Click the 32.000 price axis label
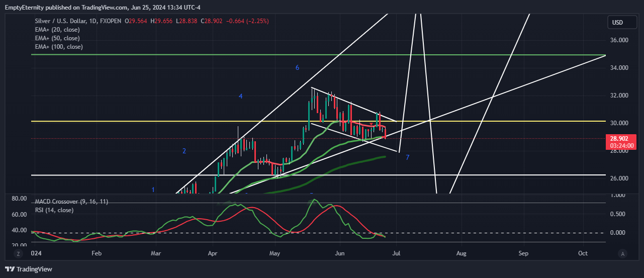This screenshot has height=278, width=644. tap(619, 96)
